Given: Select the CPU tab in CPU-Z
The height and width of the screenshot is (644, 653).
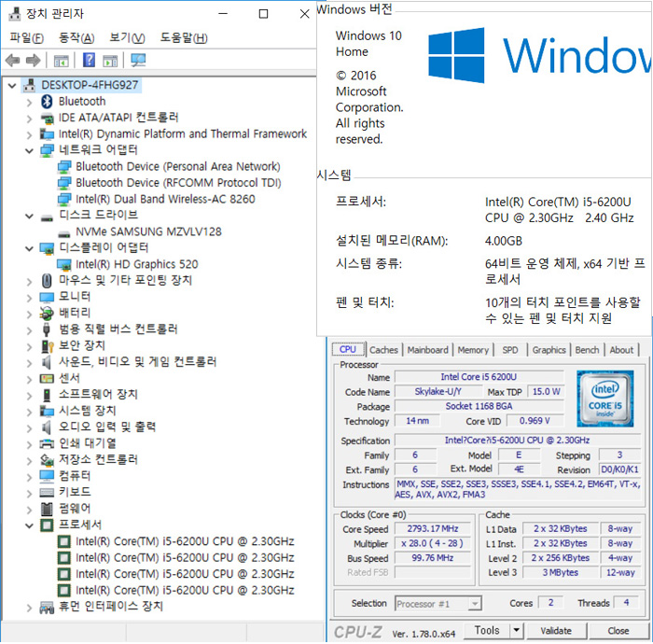Looking at the screenshot, I should click(x=348, y=349).
